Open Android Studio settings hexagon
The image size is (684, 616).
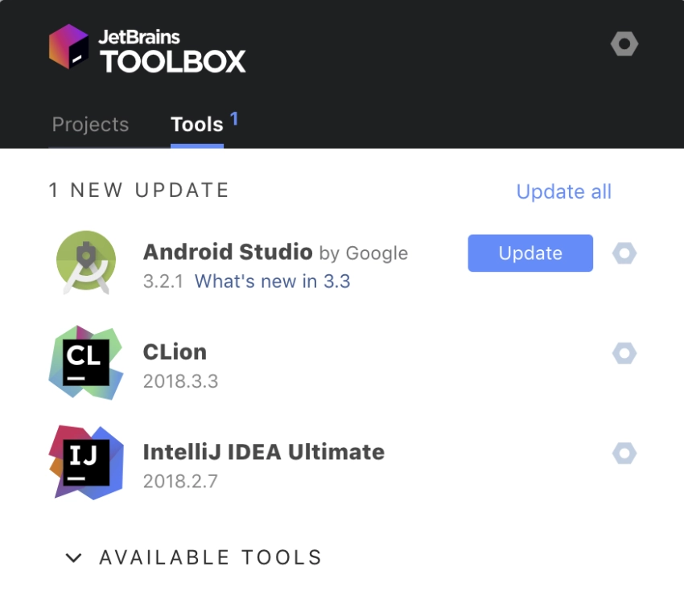point(624,253)
